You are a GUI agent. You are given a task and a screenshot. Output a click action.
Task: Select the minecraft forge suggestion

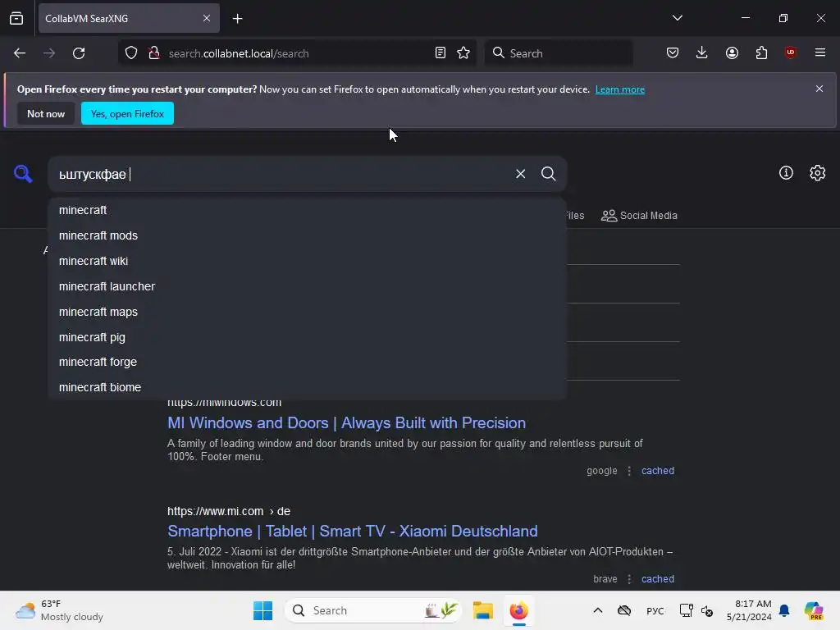click(307, 362)
